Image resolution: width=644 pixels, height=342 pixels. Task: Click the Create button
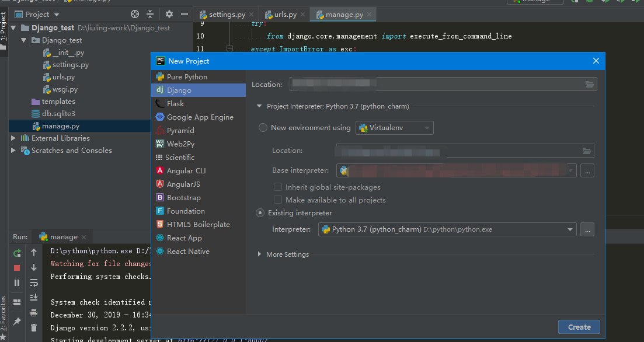click(579, 327)
